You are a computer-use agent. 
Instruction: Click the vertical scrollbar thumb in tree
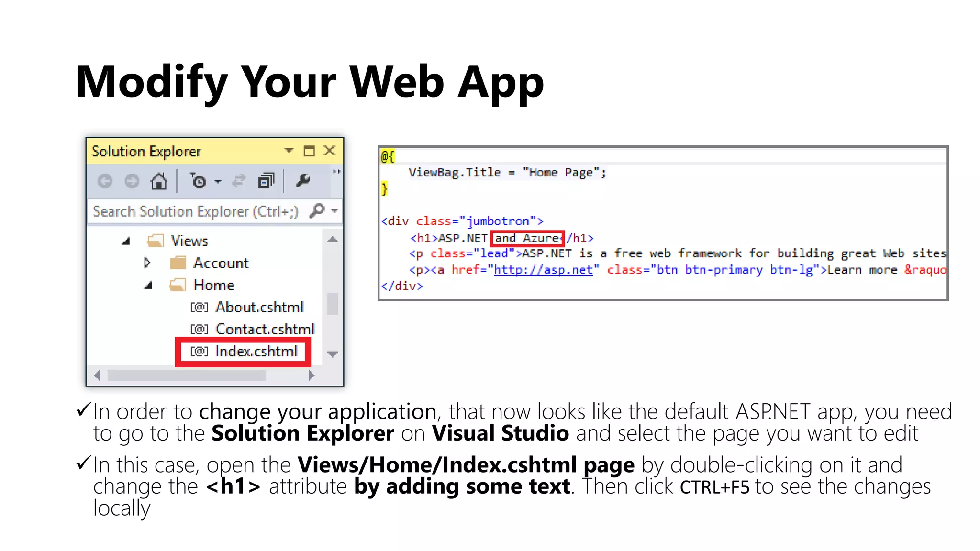(x=333, y=303)
